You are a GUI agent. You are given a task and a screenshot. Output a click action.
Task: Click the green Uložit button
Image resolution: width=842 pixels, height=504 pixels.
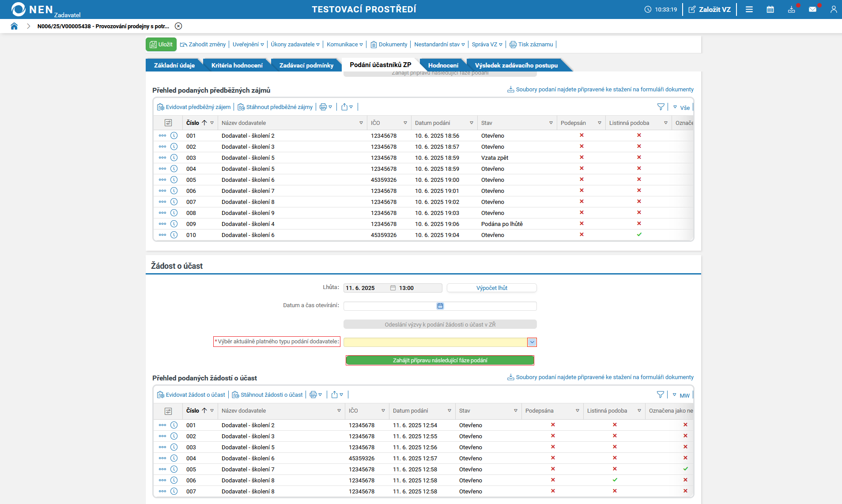point(161,45)
